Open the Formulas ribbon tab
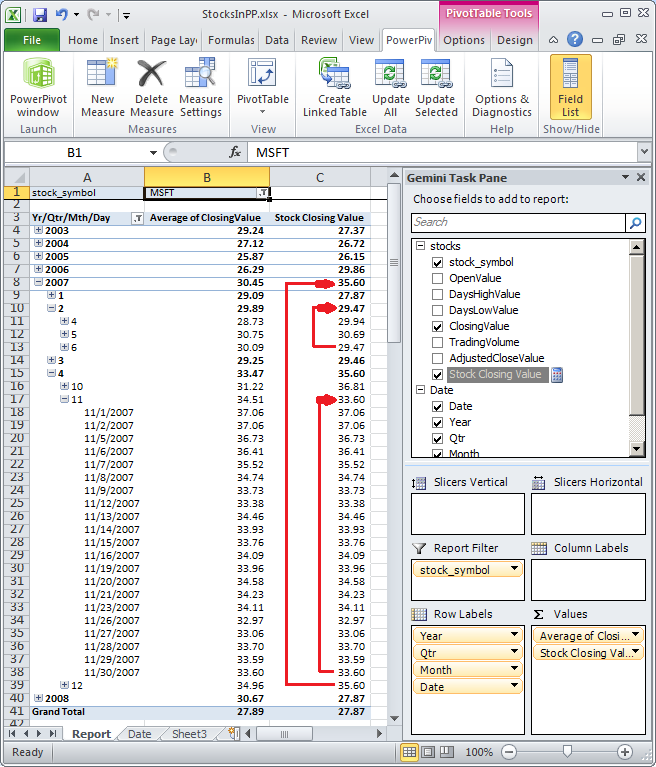 click(x=231, y=40)
